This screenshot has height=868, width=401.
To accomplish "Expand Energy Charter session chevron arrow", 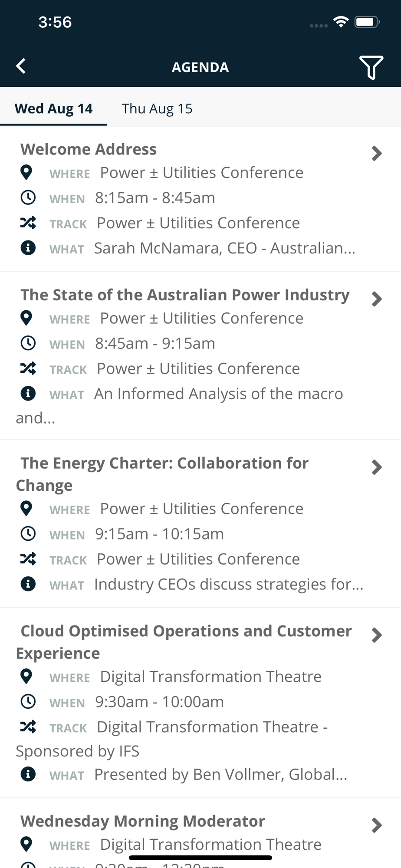I will pos(377,467).
